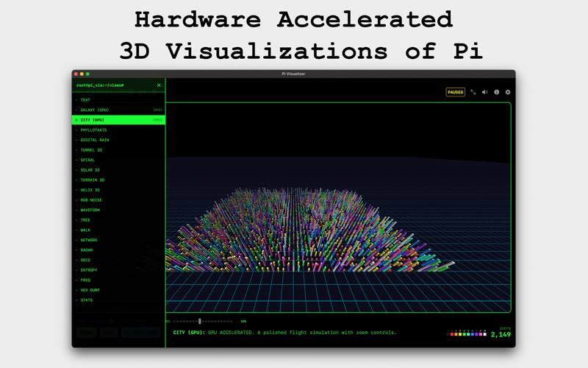Choose the HEX DUMP view
The height and width of the screenshot is (368, 588).
point(118,290)
